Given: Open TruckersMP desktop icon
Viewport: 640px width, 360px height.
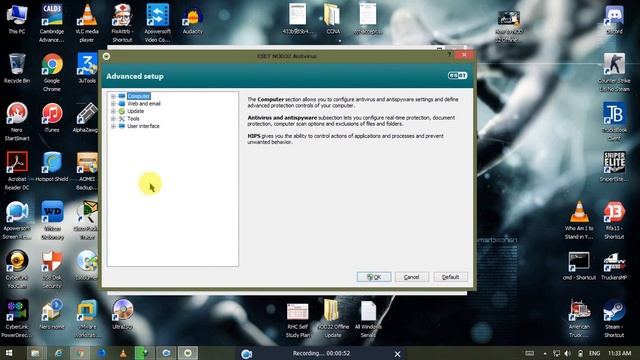Looking at the screenshot, I should tap(614, 266).
